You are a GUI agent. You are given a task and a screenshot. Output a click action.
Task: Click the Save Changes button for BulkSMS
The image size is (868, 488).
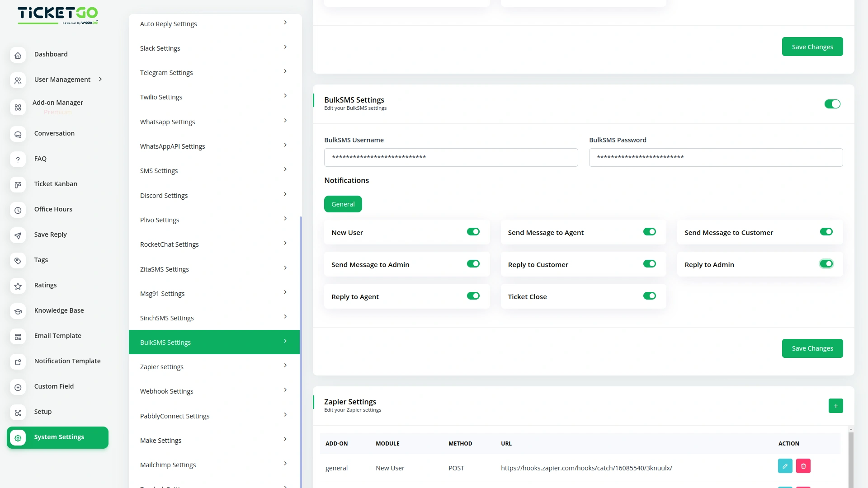point(812,348)
